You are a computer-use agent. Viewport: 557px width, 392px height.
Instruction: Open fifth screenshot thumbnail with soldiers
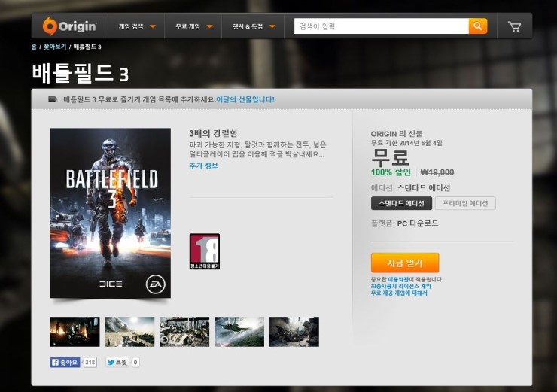pyautogui.click(x=294, y=332)
